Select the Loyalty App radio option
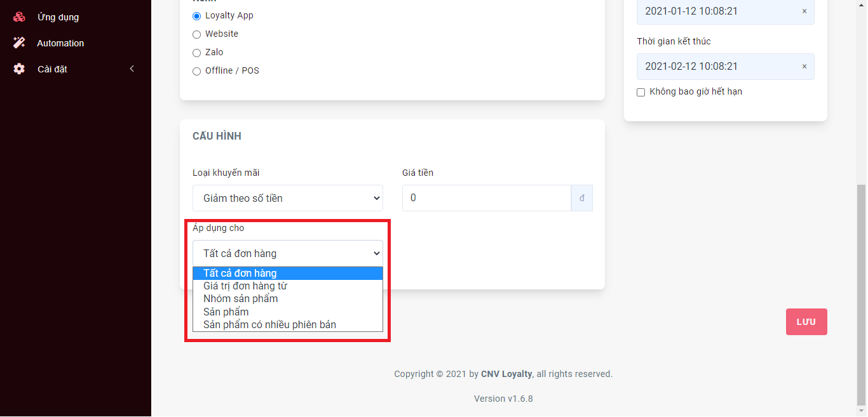Image resolution: width=868 pixels, height=417 pixels. click(x=196, y=16)
